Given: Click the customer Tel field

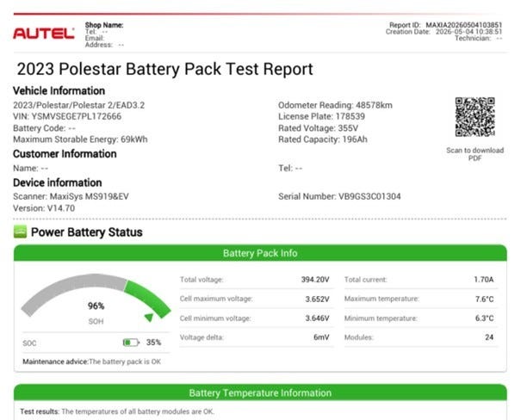Looking at the screenshot, I should click(290, 169).
